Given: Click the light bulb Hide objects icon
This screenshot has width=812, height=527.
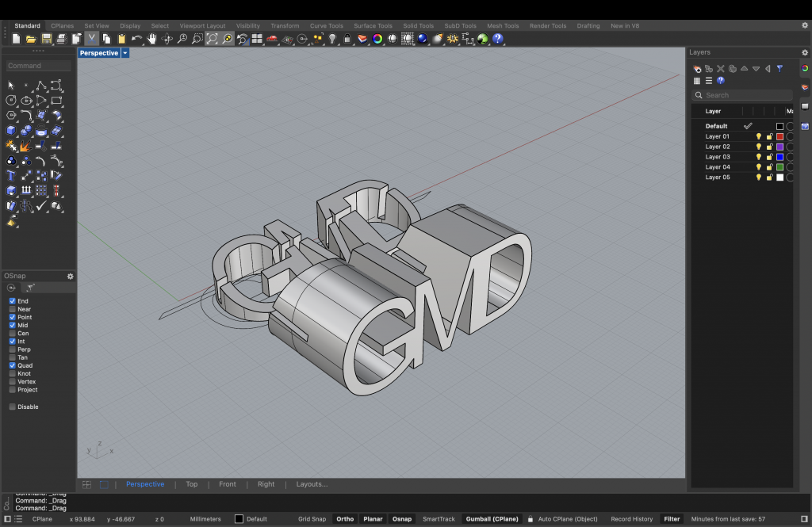Looking at the screenshot, I should (332, 39).
